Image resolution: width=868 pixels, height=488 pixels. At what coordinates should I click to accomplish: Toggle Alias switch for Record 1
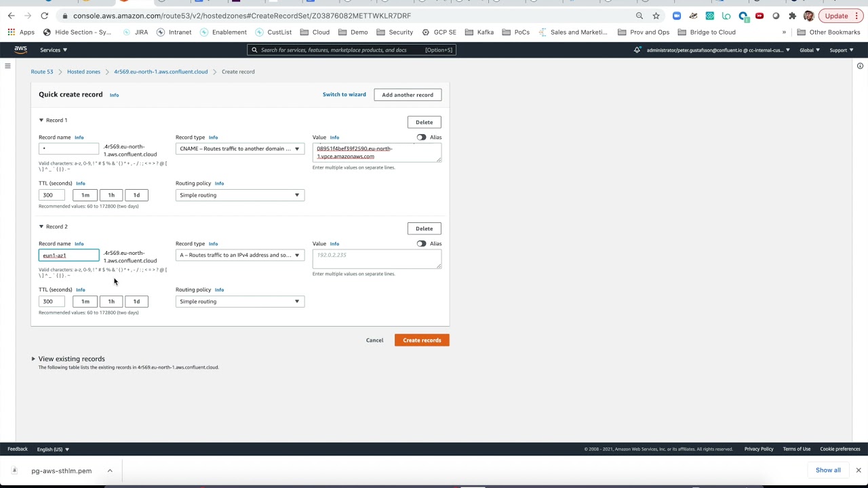point(421,137)
